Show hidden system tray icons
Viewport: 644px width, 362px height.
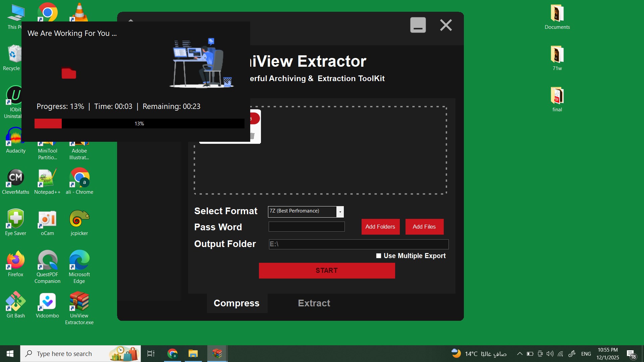520,354
